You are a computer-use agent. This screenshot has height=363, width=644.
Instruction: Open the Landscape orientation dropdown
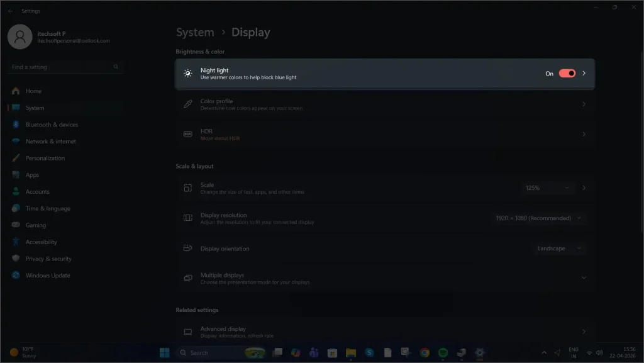pyautogui.click(x=559, y=248)
